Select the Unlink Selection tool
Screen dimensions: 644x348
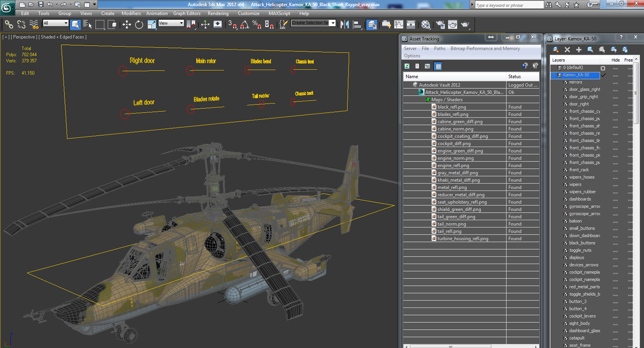[21, 25]
